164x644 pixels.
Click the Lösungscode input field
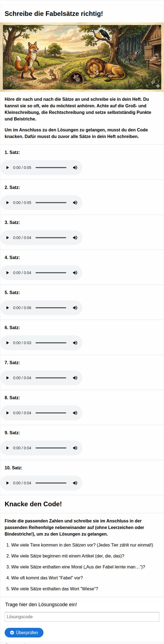[x=82, y=617]
